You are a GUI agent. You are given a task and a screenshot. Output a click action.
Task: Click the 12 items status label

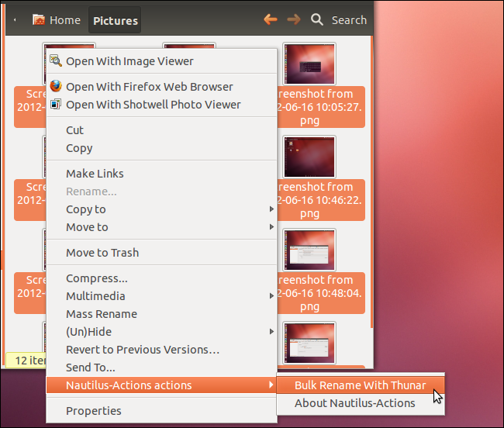[x=26, y=361]
